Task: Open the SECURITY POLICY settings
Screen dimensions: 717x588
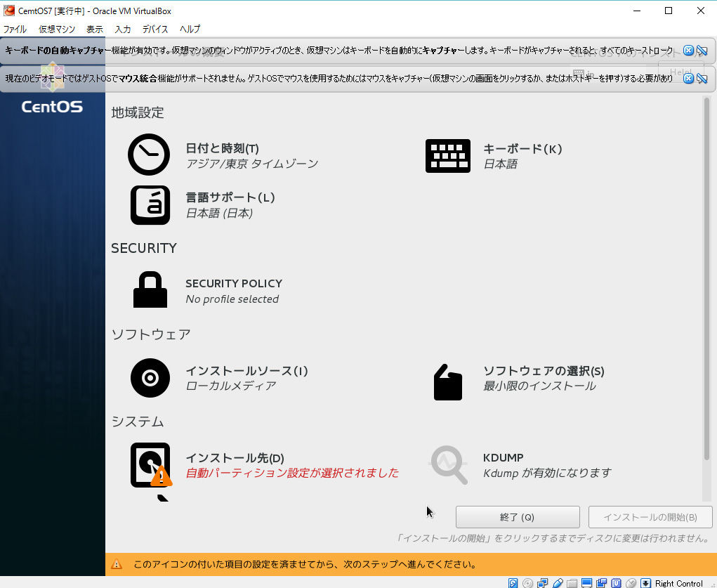Action: pyautogui.click(x=234, y=283)
